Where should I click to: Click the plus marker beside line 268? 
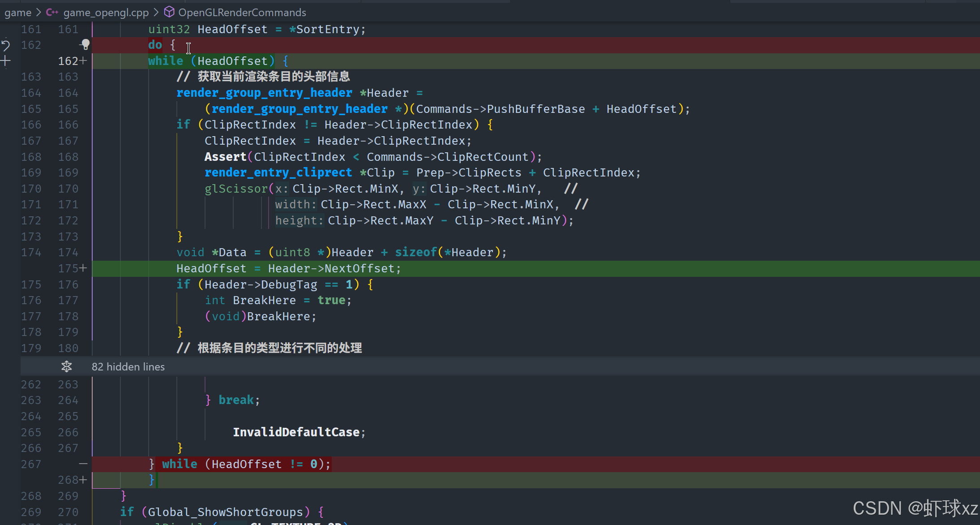tap(83, 480)
